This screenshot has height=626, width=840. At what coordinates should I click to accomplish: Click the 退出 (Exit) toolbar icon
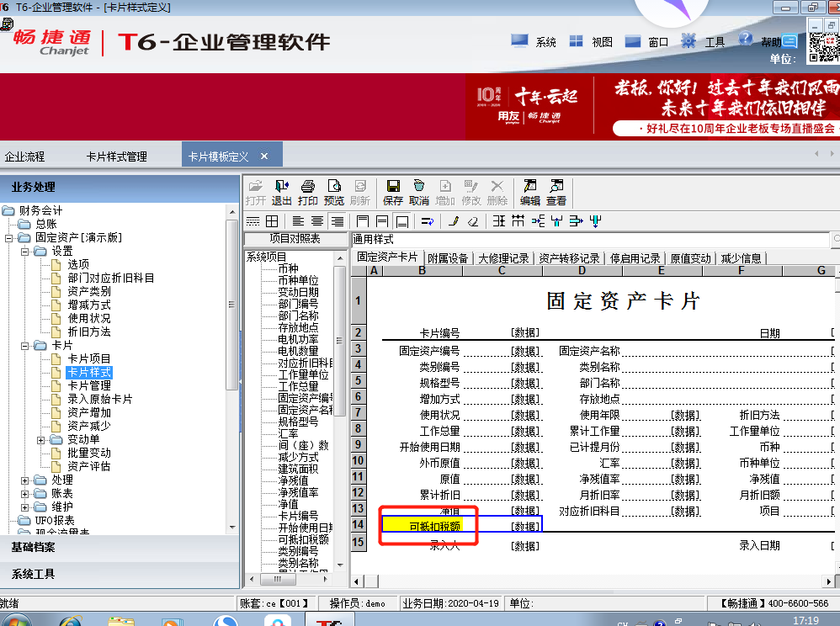tap(281, 192)
